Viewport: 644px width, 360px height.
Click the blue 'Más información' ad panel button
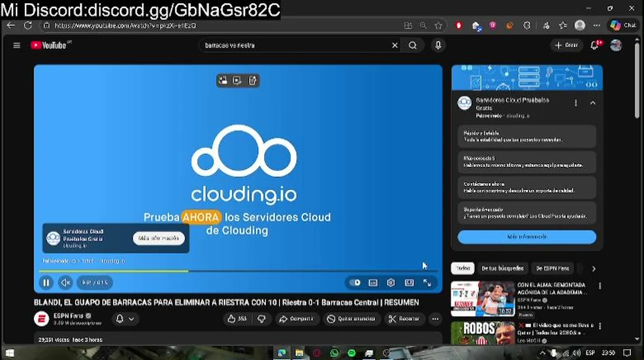tap(527, 237)
